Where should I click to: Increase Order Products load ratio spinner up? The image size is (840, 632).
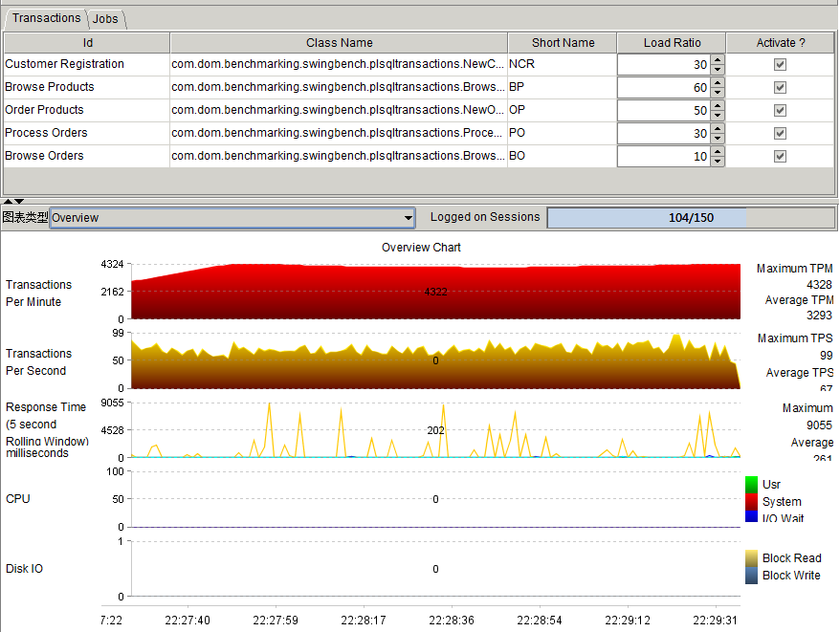pos(718,105)
